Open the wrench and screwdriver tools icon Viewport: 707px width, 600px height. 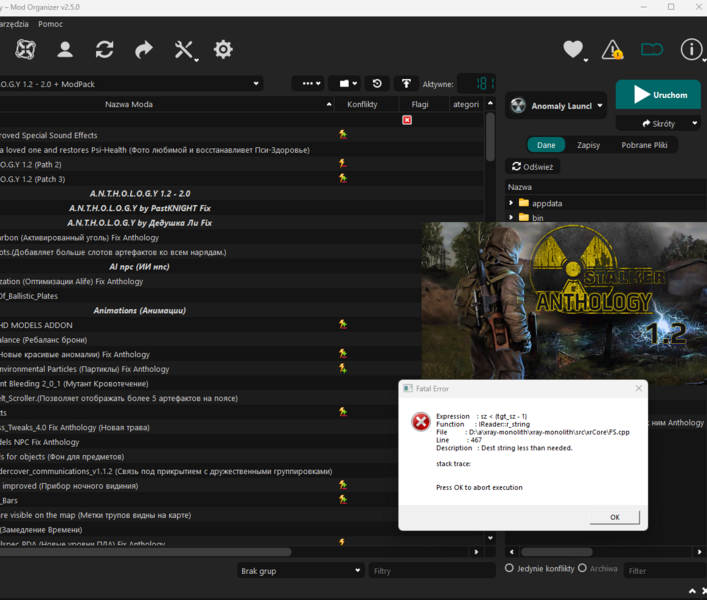[x=184, y=50]
